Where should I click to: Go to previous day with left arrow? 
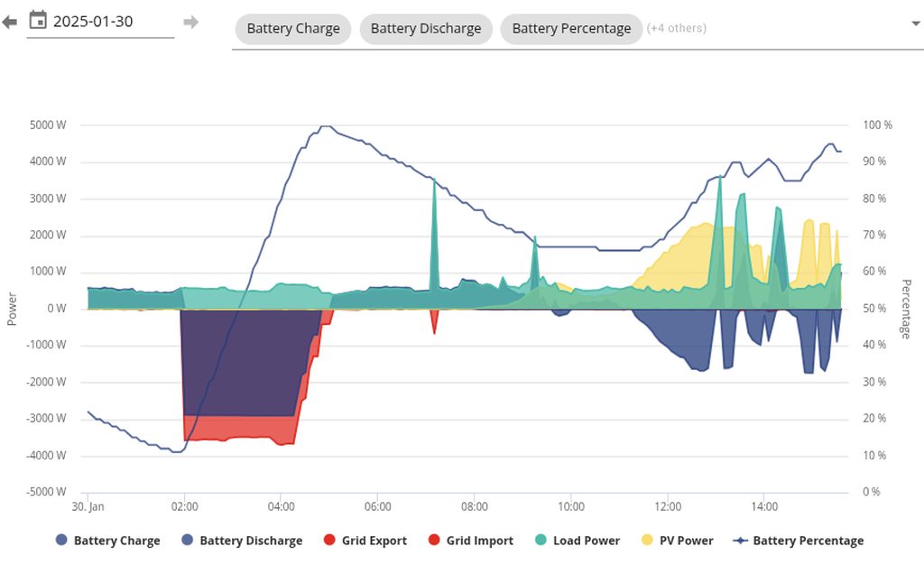click(10, 22)
